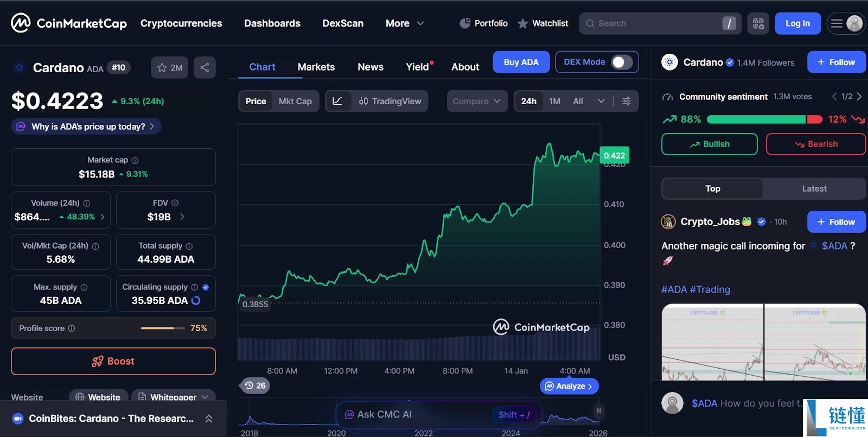Open Dashboards menu
This screenshot has width=868, height=437.
[x=272, y=23]
